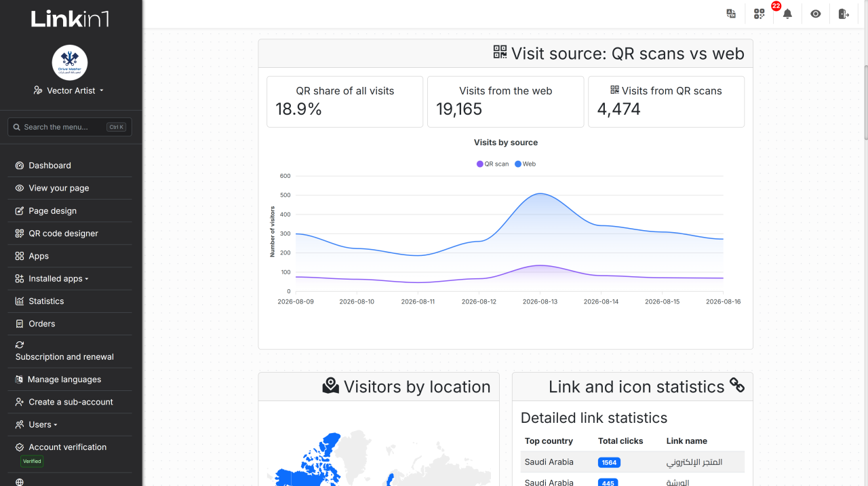
Task: Open the QR code icon in top bar
Action: (x=759, y=14)
